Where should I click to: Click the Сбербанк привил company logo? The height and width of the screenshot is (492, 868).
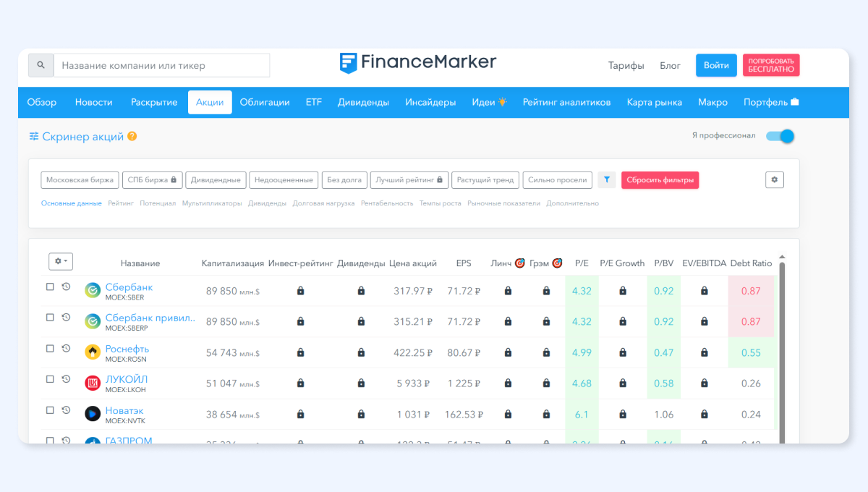[x=93, y=321]
